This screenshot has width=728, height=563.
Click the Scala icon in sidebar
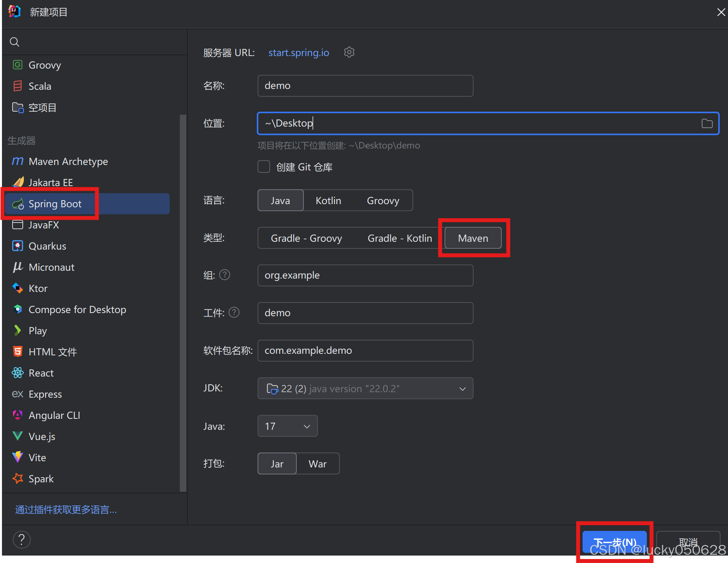18,86
